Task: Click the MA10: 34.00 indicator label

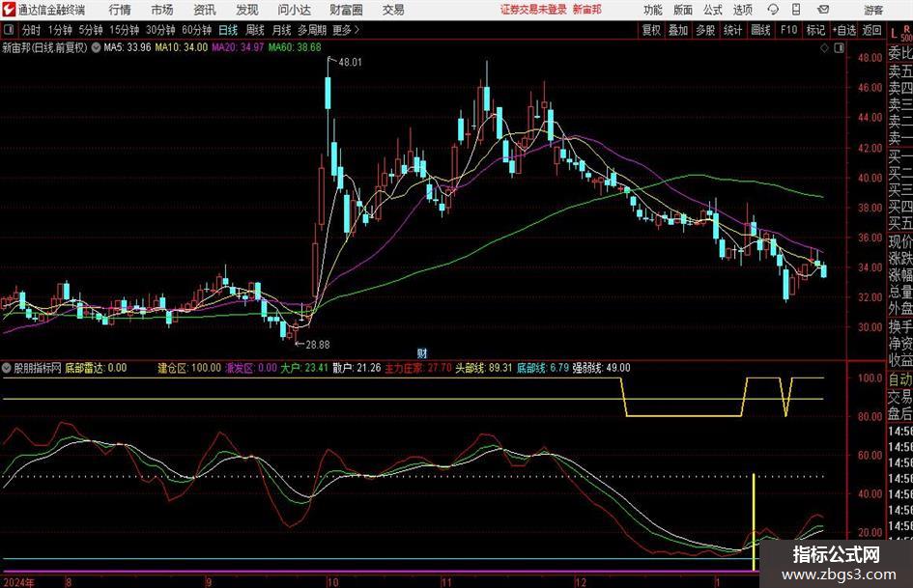Action: coord(181,47)
